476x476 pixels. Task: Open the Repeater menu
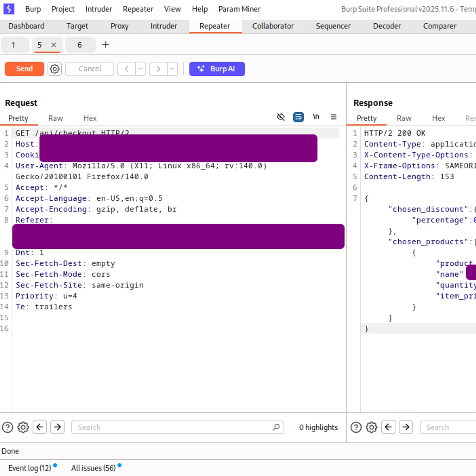coord(138,9)
